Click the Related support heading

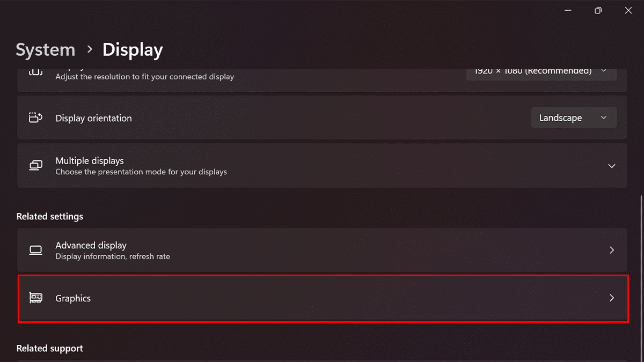pos(49,348)
